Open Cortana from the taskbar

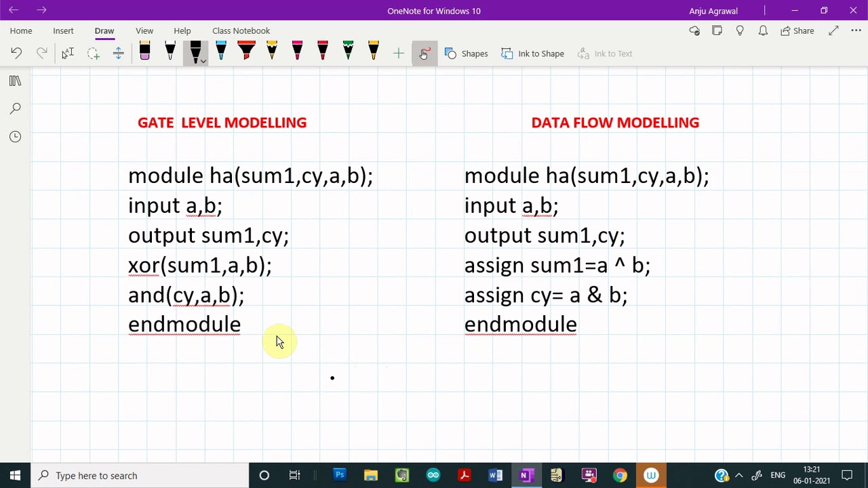point(264,475)
